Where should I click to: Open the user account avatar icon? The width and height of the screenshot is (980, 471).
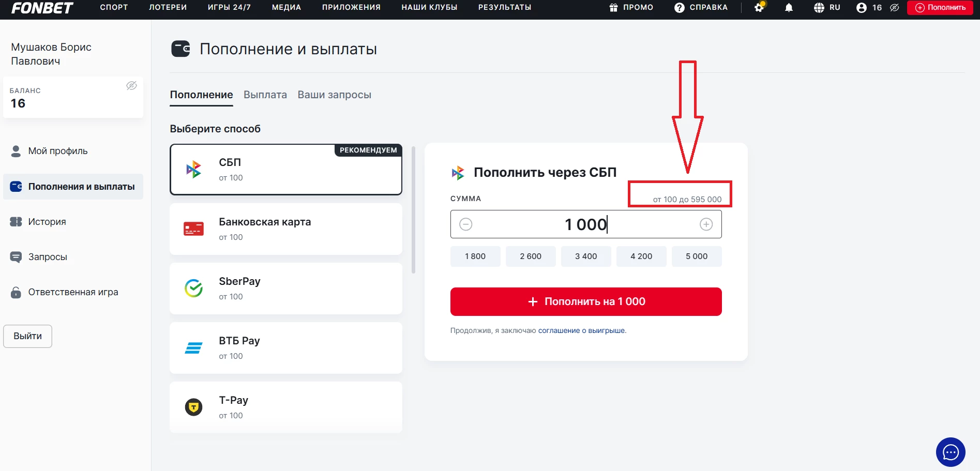tap(862, 8)
